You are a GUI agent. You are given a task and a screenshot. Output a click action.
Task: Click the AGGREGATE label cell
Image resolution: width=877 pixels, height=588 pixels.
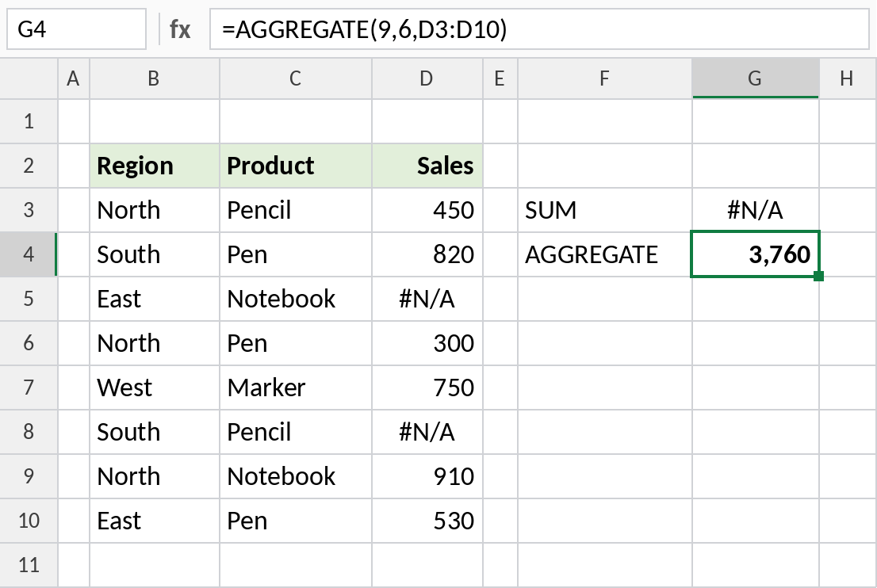point(604,254)
